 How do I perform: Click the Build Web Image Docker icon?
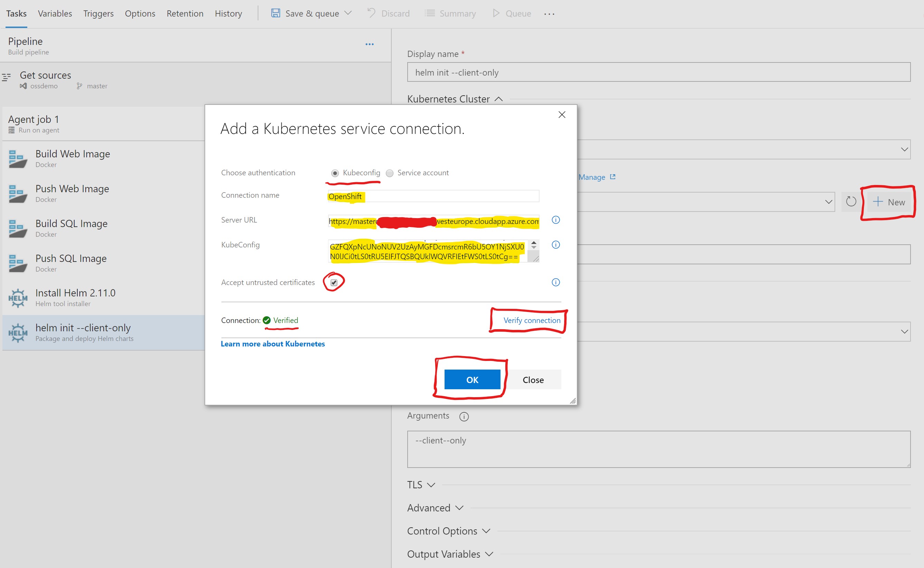(x=18, y=159)
